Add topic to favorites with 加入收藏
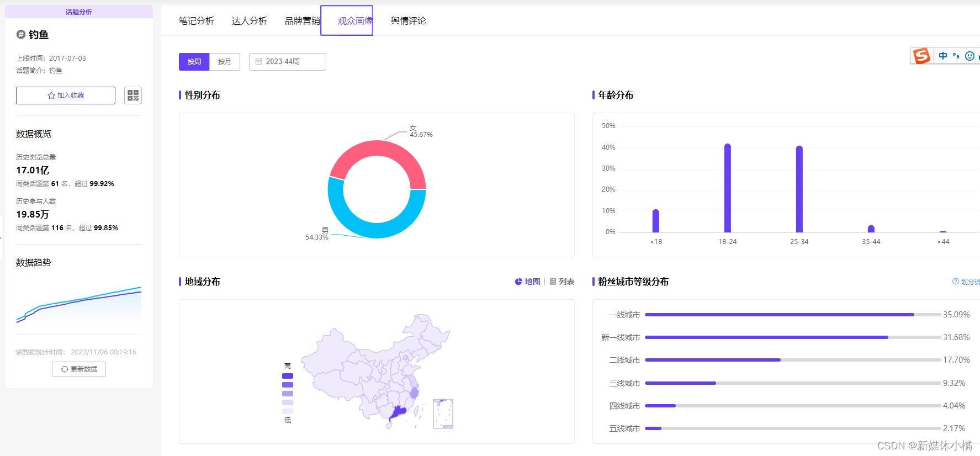 pos(66,96)
